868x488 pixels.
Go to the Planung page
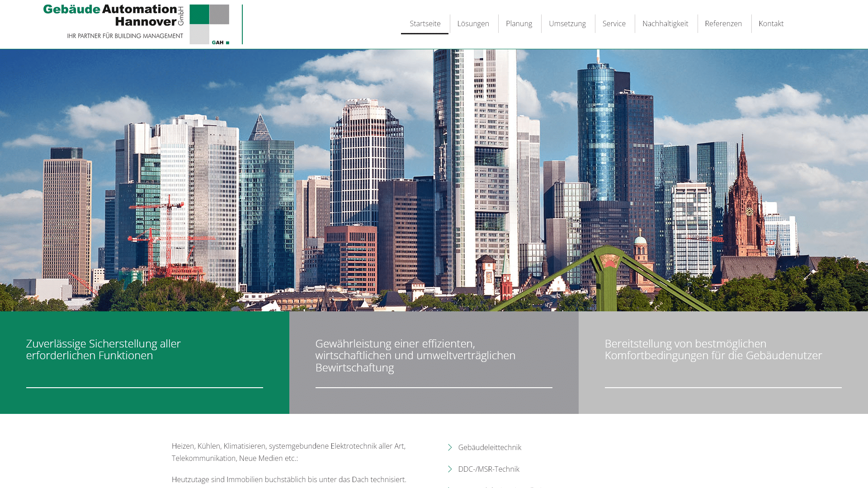point(519,23)
